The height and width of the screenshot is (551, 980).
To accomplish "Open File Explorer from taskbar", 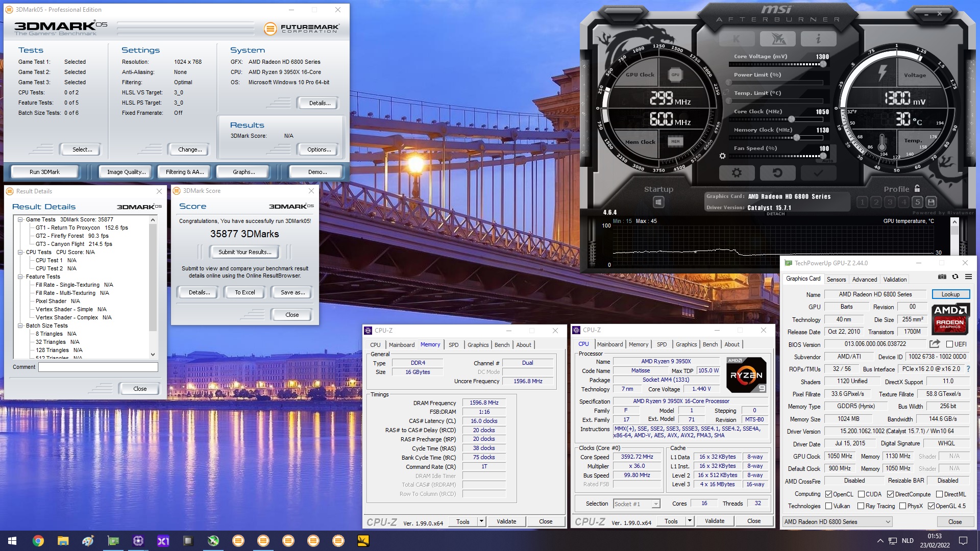I will tap(63, 541).
